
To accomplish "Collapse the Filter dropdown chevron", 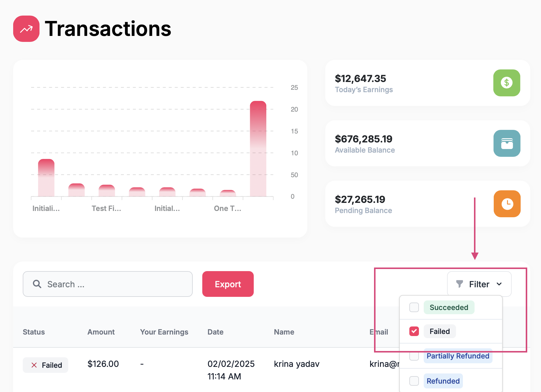I will [499, 284].
